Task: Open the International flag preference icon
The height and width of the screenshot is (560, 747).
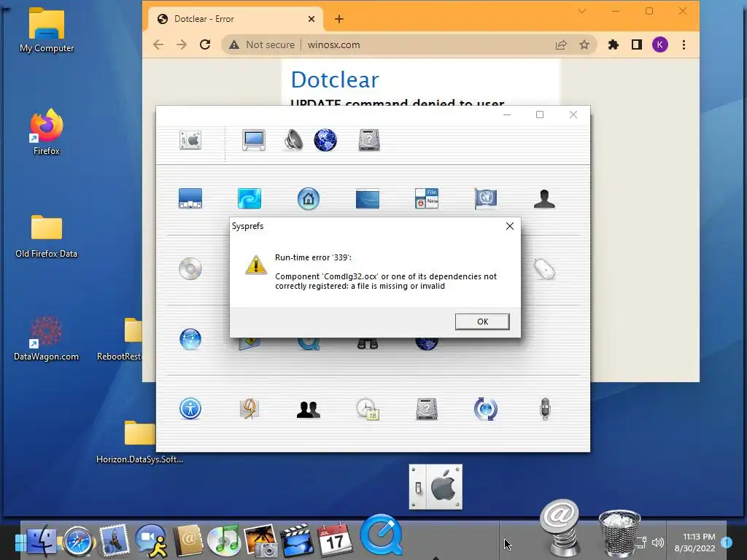Action: (485, 198)
